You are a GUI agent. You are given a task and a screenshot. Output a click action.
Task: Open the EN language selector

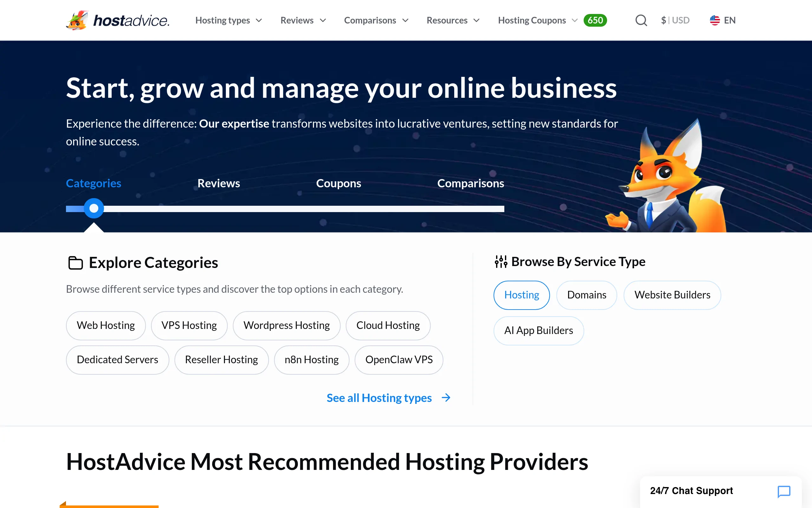pos(723,20)
